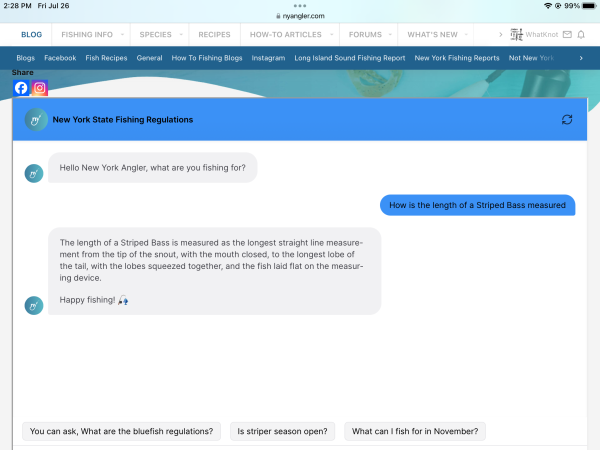Tap the nyangler.com address bar
This screenshot has width=600, height=450.
[x=300, y=16]
